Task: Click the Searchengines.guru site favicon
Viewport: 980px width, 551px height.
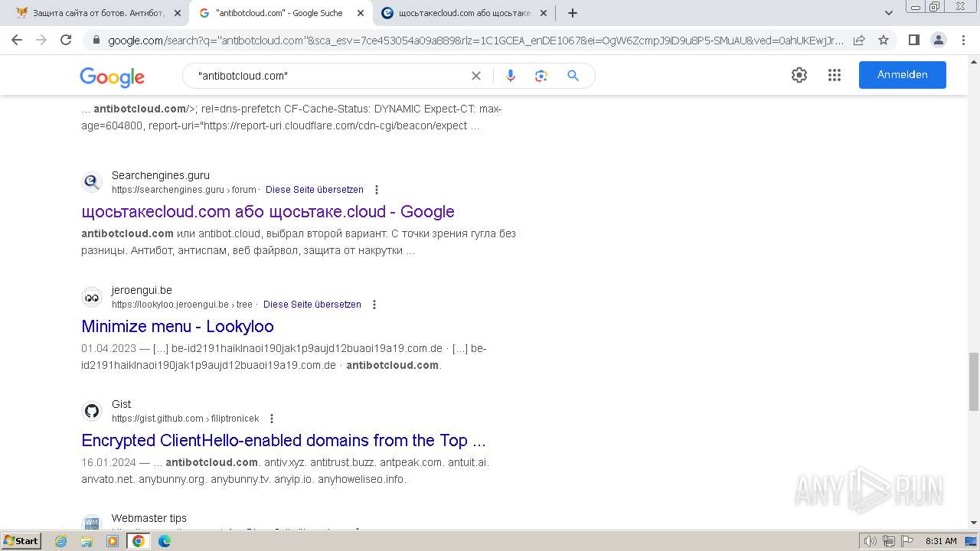Action: pyautogui.click(x=92, y=182)
